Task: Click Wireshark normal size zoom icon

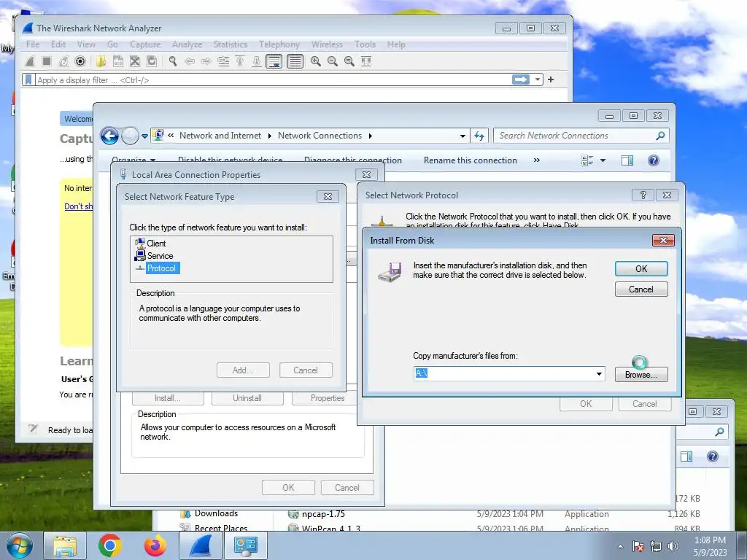Action: click(349, 61)
